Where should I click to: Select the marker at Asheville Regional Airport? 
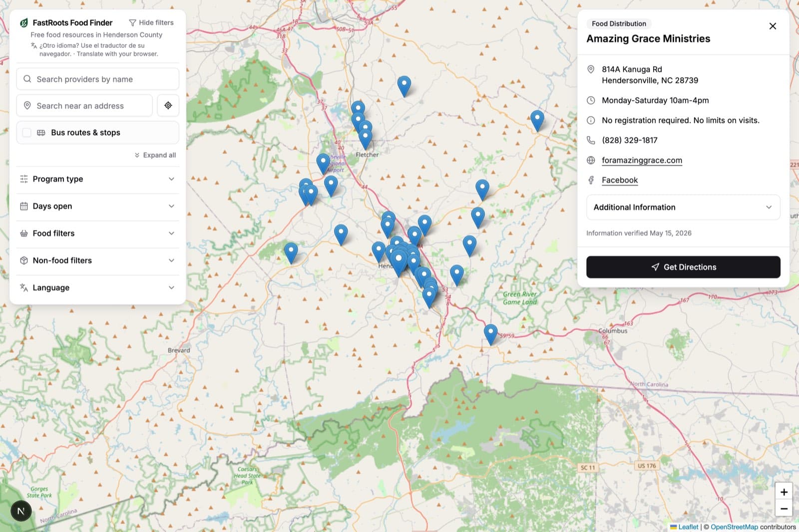pos(323,163)
